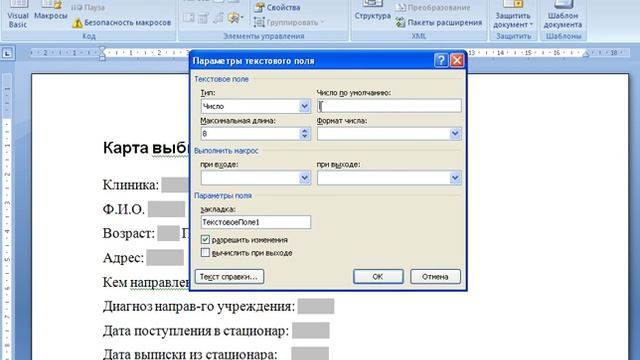
Task: Click the dialog help question-mark button
Action: click(441, 60)
